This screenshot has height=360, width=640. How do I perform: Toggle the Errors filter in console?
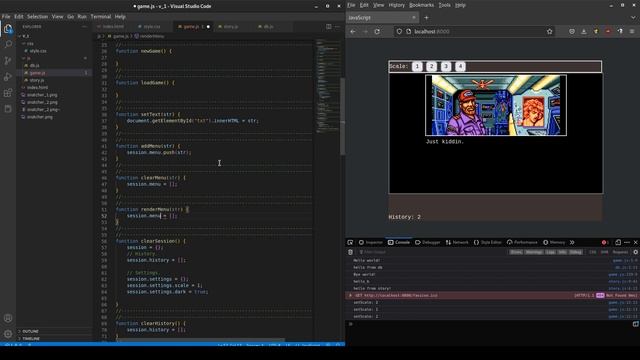[x=516, y=252]
